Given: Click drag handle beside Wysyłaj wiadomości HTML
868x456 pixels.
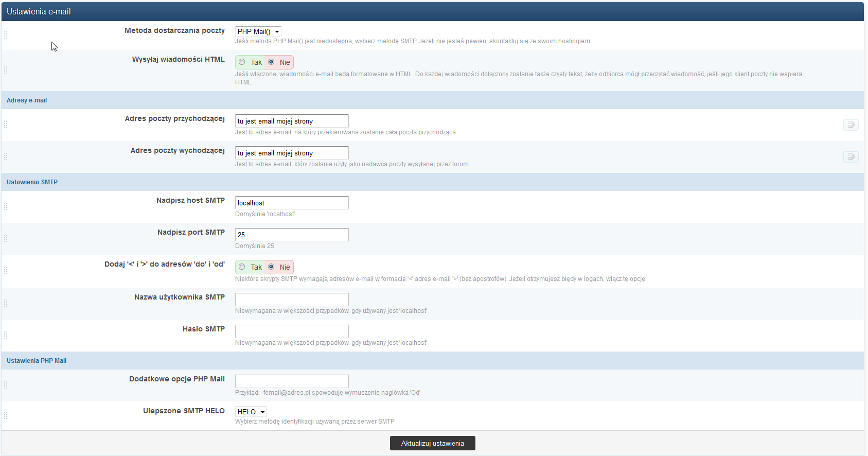Looking at the screenshot, I should 6,70.
